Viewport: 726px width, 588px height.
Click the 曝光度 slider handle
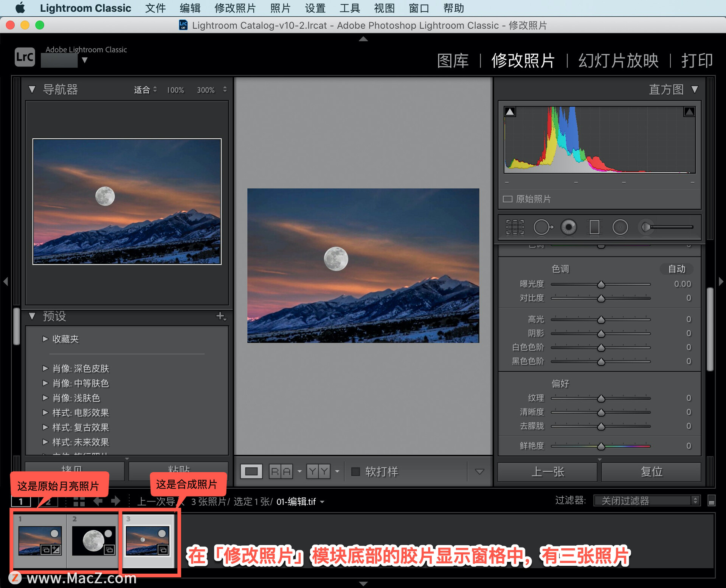(601, 285)
